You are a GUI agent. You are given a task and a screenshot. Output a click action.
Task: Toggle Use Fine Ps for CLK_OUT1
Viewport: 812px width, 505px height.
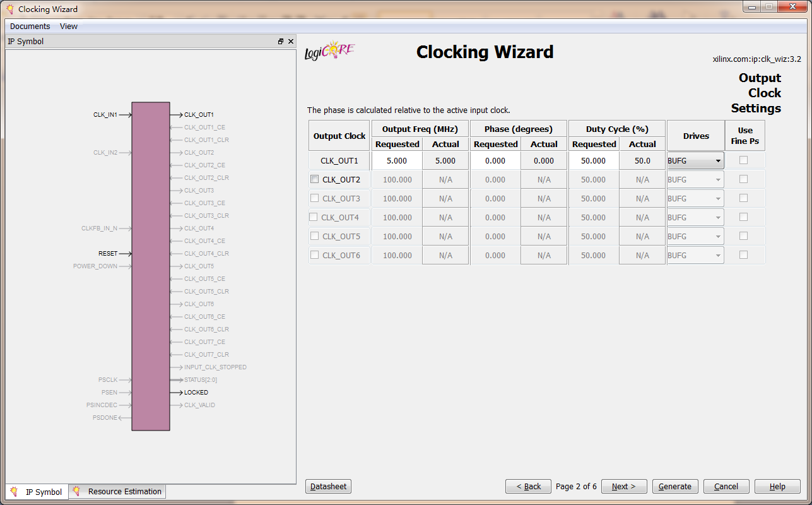coord(743,160)
